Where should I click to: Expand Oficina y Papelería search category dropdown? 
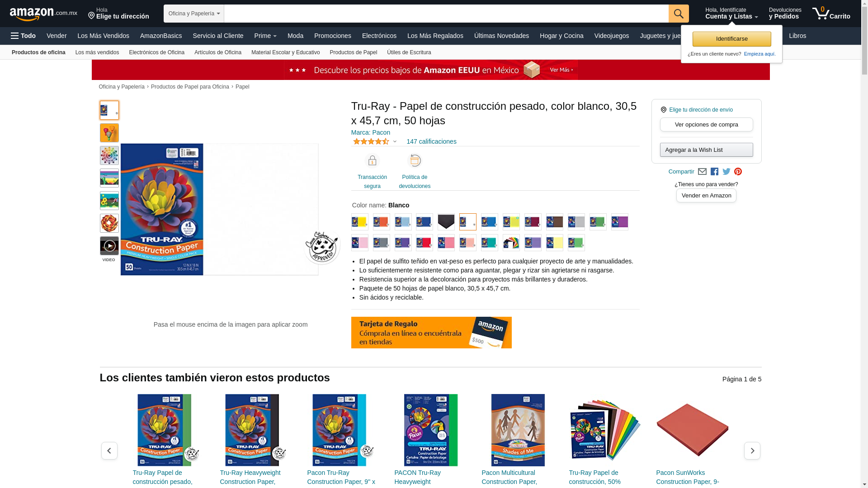tap(194, 14)
